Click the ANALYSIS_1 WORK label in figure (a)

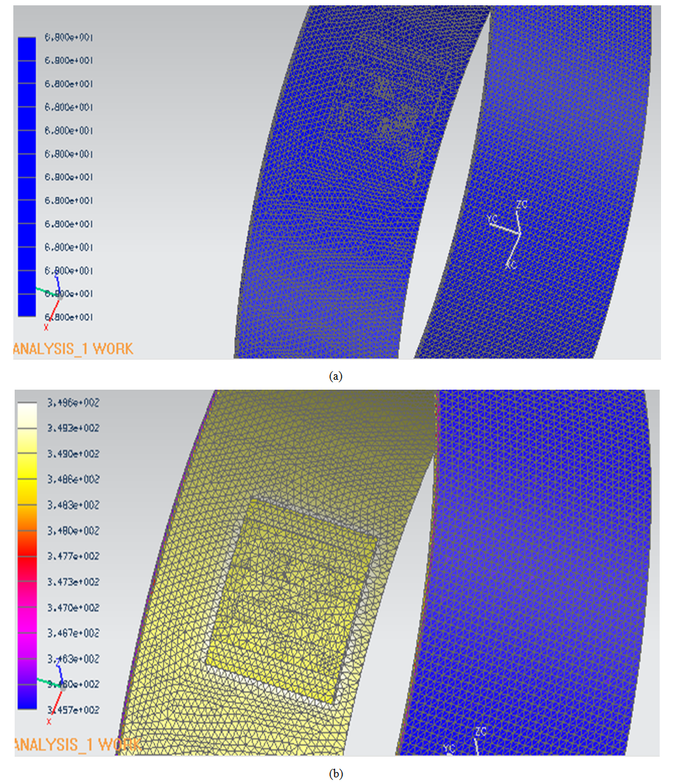click(73, 348)
